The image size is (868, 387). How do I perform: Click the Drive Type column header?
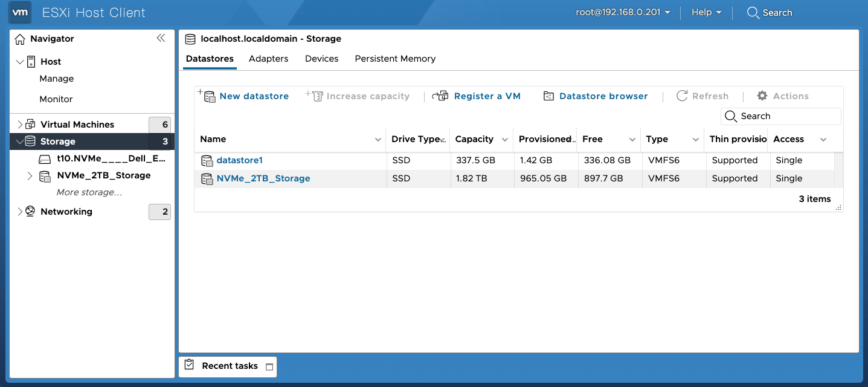(x=417, y=139)
